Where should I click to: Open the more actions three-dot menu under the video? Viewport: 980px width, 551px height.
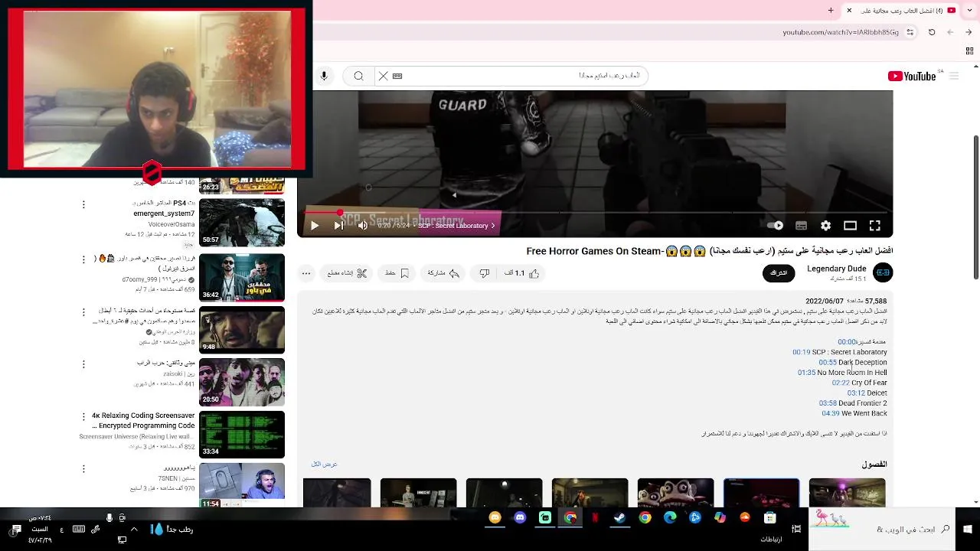pos(306,273)
